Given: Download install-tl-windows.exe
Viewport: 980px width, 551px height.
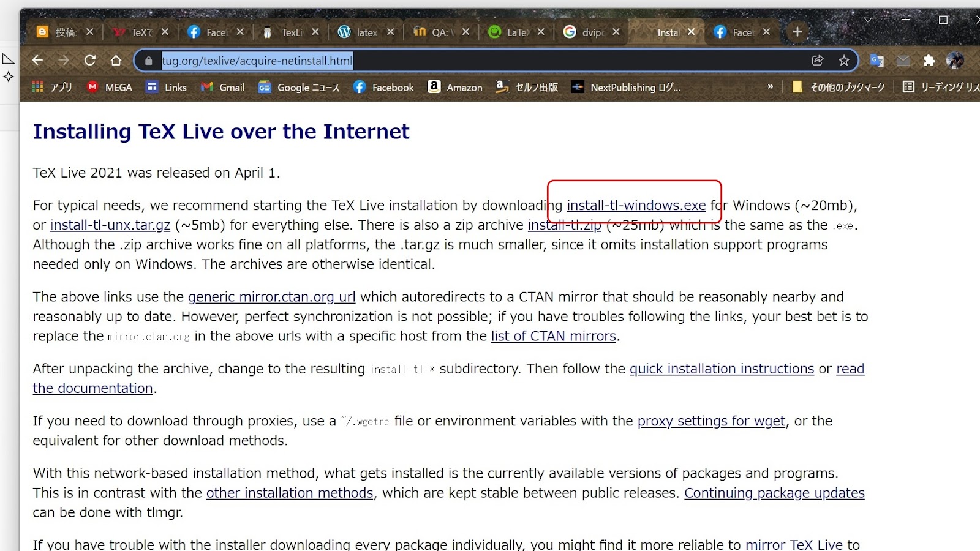Looking at the screenshot, I should (x=636, y=205).
